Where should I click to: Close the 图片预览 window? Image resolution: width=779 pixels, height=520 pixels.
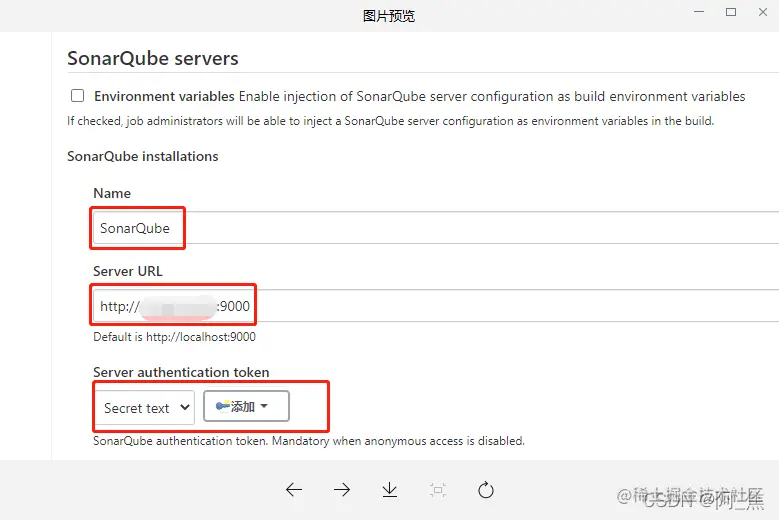pyautogui.click(x=763, y=12)
